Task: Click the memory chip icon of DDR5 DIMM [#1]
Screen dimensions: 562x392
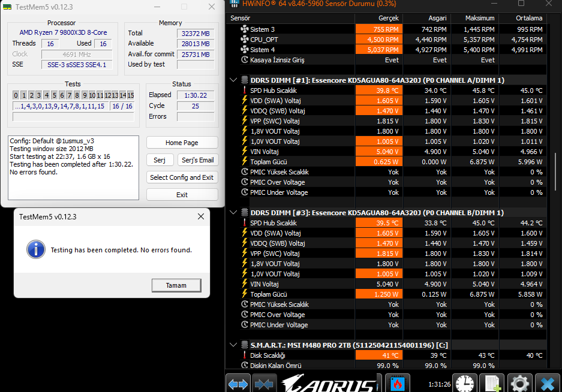Action: (x=245, y=80)
